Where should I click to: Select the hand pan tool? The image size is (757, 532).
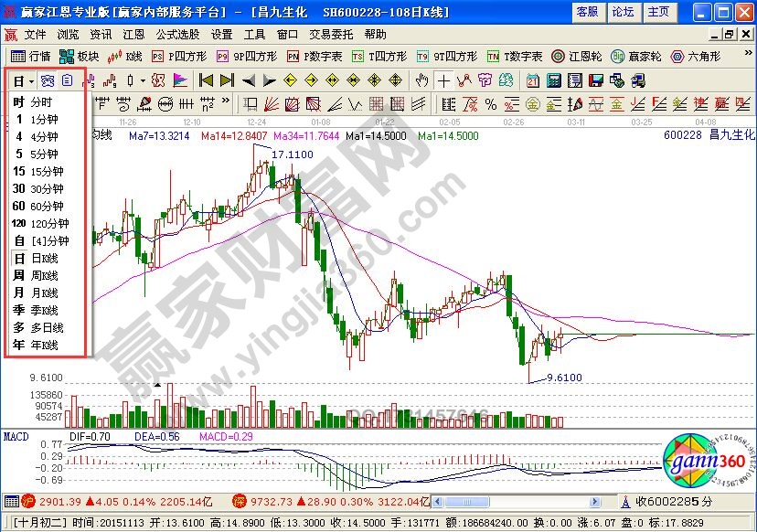coord(421,80)
